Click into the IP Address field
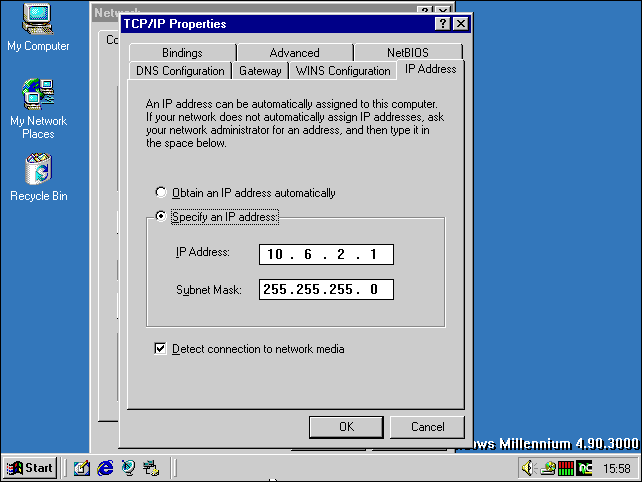Viewport: 642px width, 482px height. tap(326, 254)
